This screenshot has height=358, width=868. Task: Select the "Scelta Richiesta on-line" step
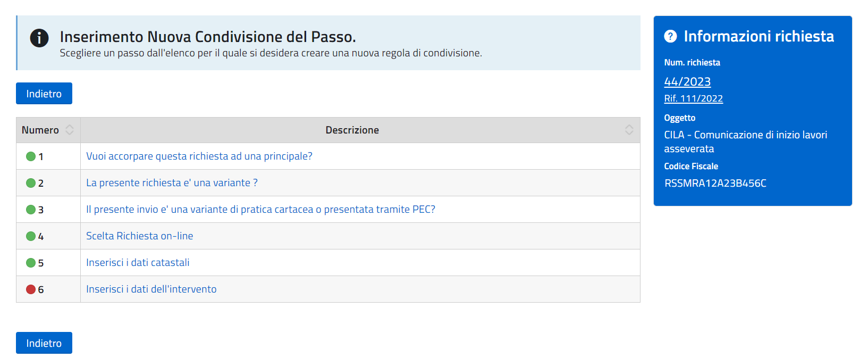140,236
